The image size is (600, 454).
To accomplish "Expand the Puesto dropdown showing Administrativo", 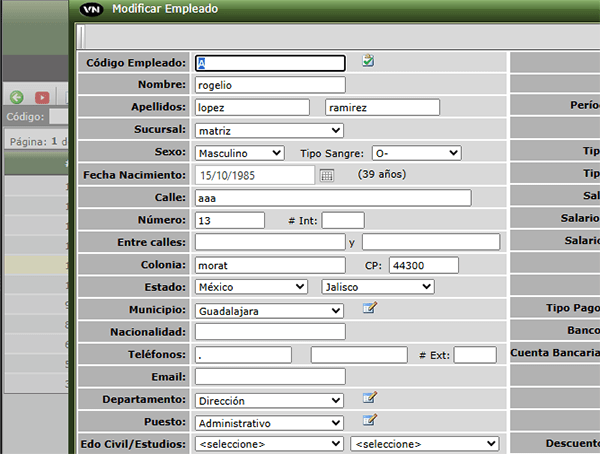I will [x=269, y=423].
